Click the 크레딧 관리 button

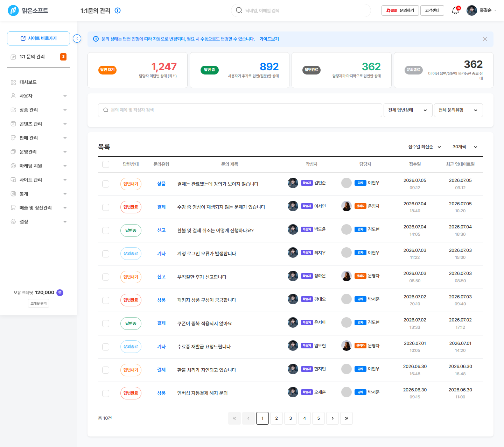click(x=38, y=304)
